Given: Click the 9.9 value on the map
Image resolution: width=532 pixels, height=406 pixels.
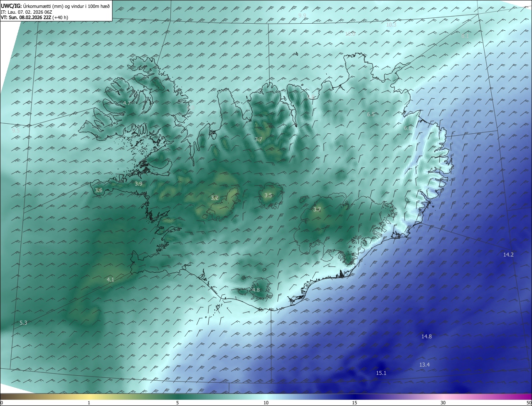Looking at the screenshot, I should (302, 15).
